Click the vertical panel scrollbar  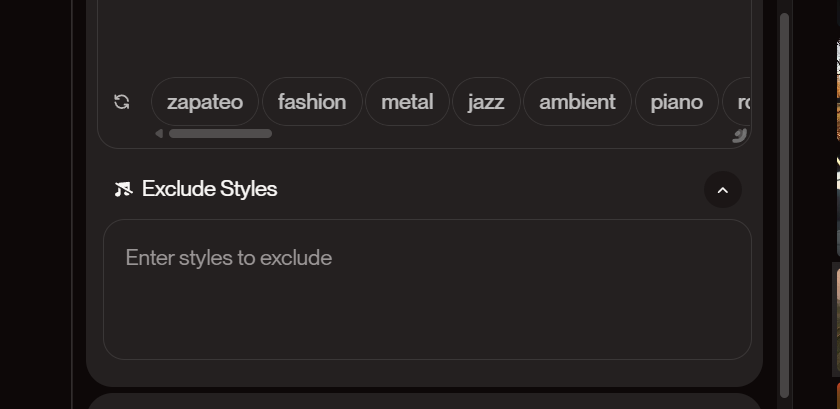coord(784,205)
